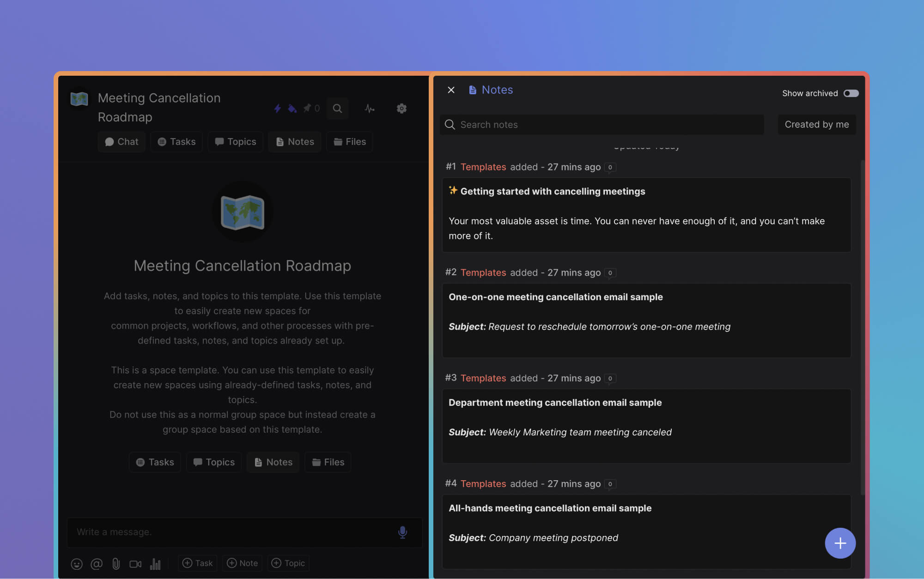The width and height of the screenshot is (924, 579).
Task: Open the poll chart icon
Action: 155,564
